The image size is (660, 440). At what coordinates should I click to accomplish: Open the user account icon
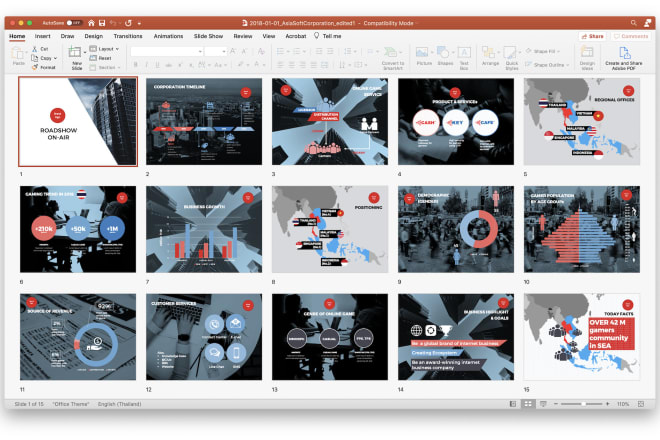click(x=647, y=23)
